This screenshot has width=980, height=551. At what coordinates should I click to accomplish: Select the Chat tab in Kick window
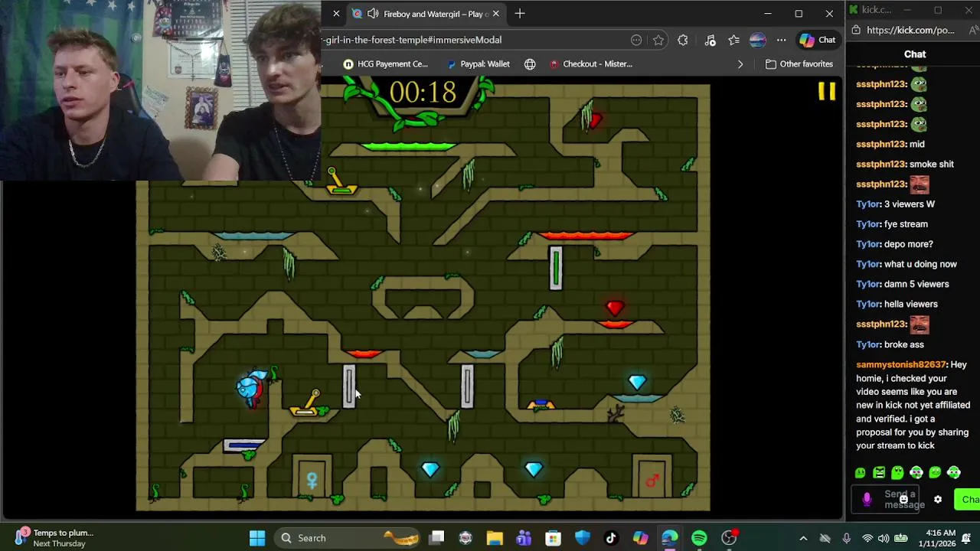coord(915,54)
